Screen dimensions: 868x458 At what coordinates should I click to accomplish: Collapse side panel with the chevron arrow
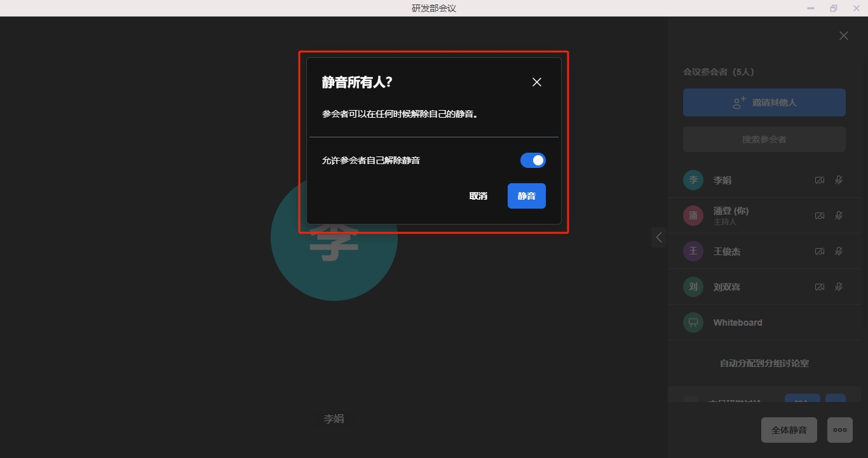(x=659, y=237)
